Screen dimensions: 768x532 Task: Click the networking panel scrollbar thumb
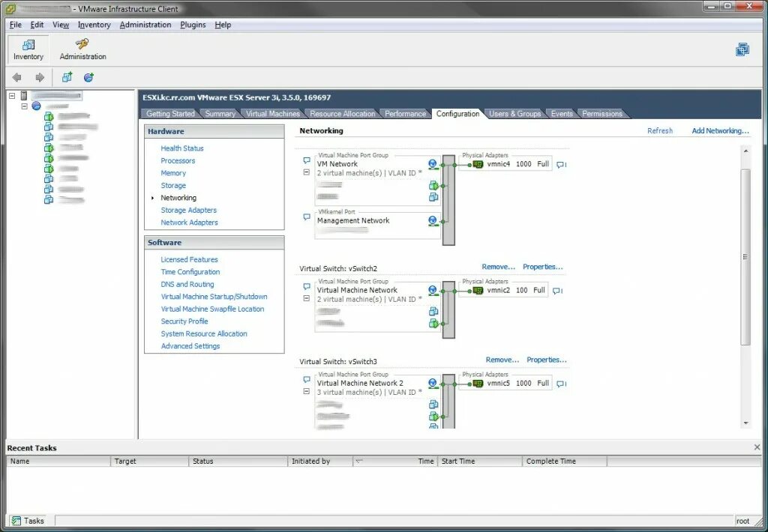745,257
